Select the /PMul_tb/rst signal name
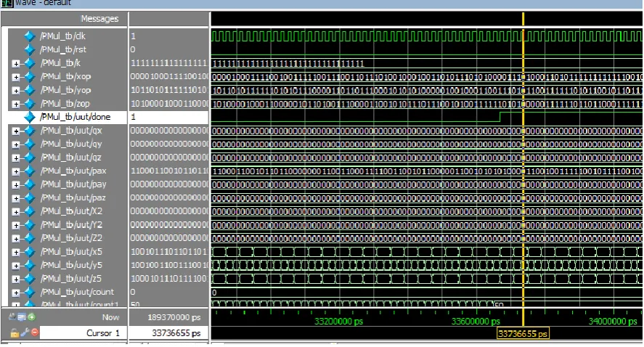The height and width of the screenshot is (347, 644). coord(63,49)
